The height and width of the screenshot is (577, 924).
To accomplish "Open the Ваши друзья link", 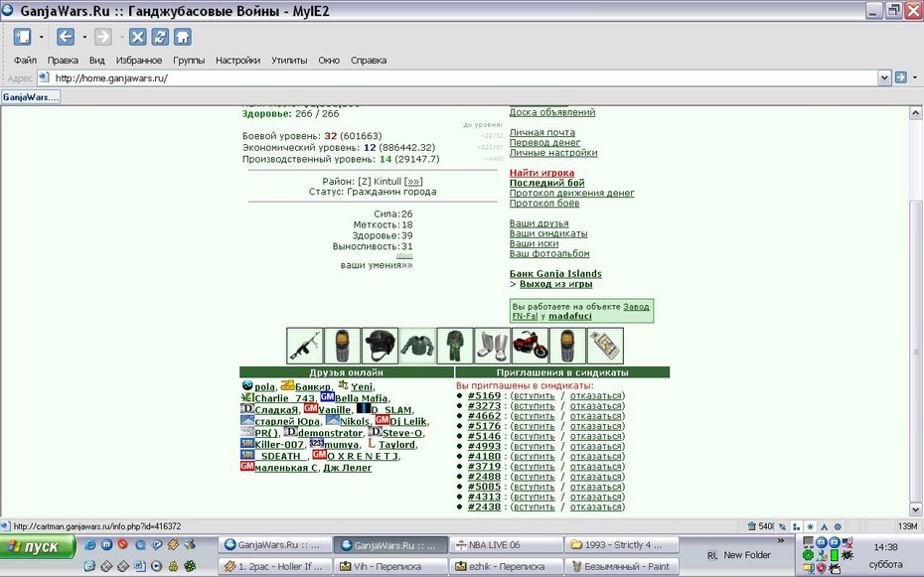I will 539,223.
